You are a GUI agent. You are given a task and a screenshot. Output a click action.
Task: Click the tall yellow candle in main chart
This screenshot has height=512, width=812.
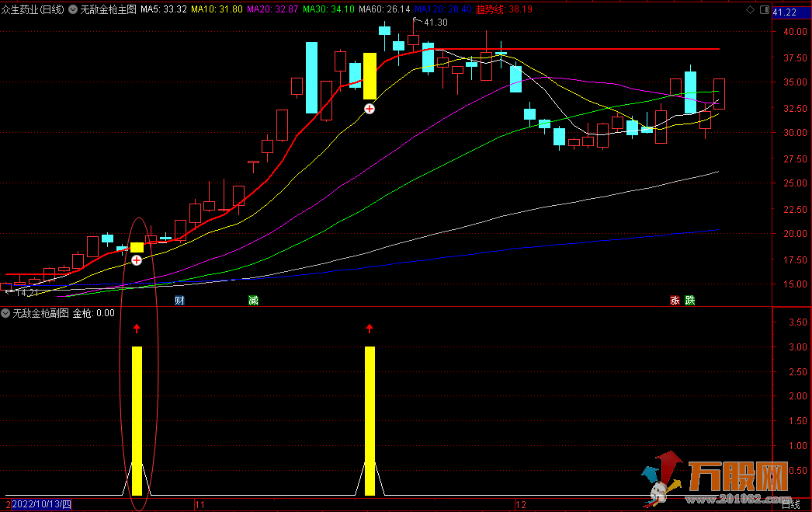(x=370, y=75)
